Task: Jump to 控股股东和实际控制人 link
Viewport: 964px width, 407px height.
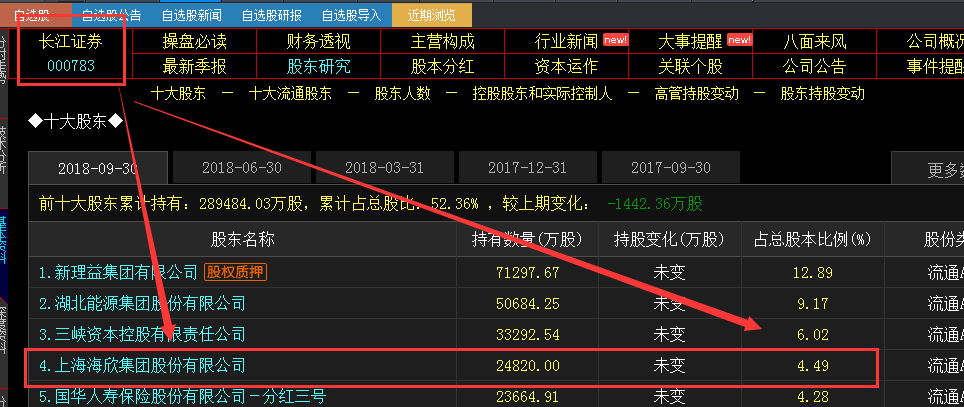Action: pyautogui.click(x=542, y=93)
